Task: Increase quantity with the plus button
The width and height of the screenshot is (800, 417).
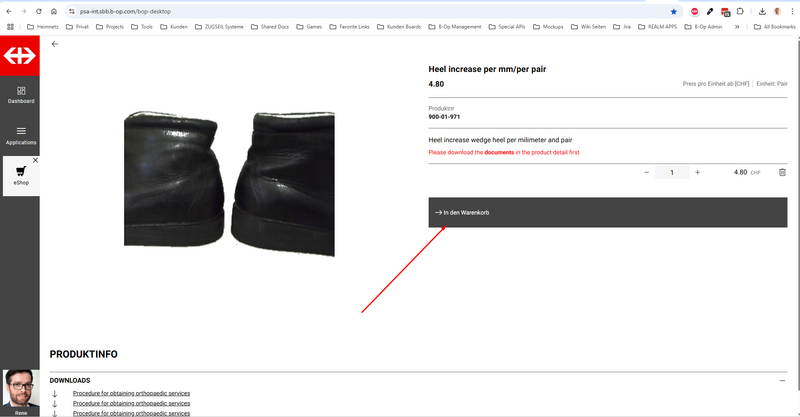Action: tap(697, 172)
